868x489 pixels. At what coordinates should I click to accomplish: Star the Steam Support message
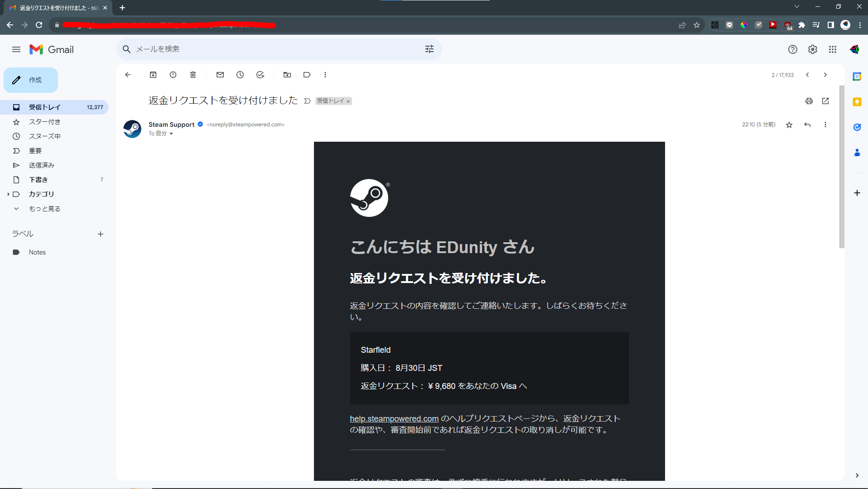[x=789, y=125]
